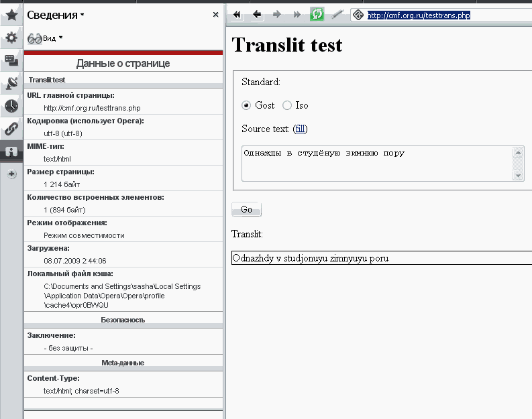This screenshot has width=532, height=419.
Task: Open the History clock panel
Action: 11,106
